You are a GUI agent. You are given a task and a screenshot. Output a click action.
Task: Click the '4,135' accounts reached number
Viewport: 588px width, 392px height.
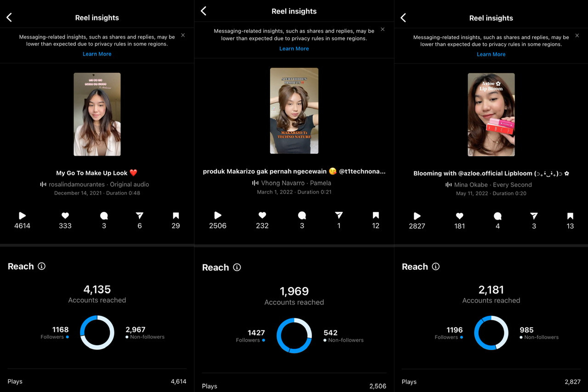coord(97,290)
